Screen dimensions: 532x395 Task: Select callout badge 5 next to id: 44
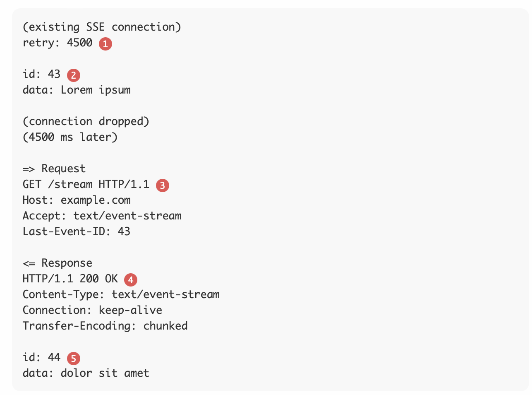[x=73, y=358]
